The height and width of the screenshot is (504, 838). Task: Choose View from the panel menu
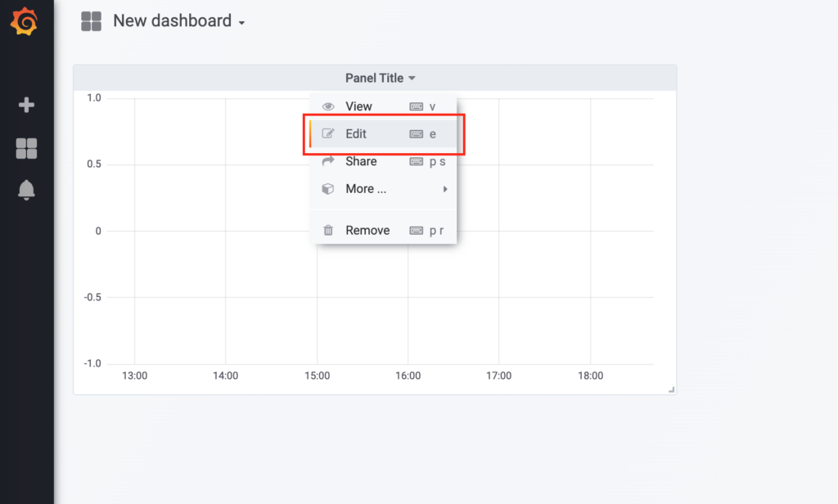pos(383,106)
